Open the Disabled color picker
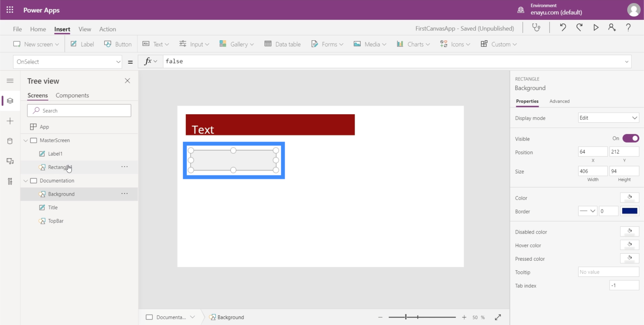This screenshot has width=644, height=325. click(x=629, y=232)
